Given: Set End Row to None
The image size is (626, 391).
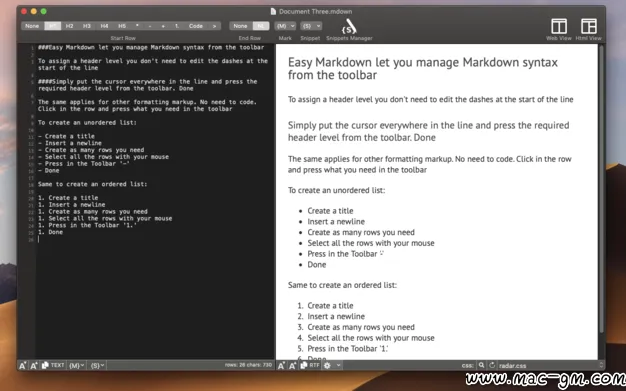Looking at the screenshot, I should point(240,26).
